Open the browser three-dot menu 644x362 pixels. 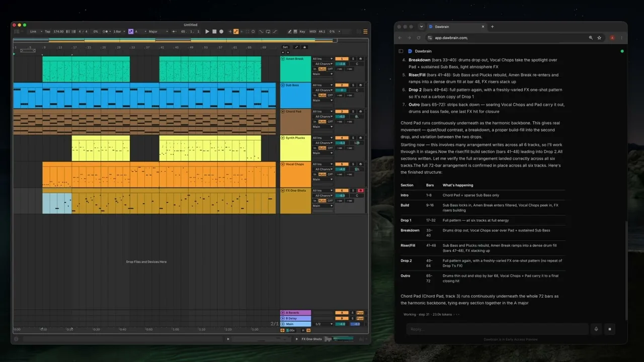pos(622,38)
